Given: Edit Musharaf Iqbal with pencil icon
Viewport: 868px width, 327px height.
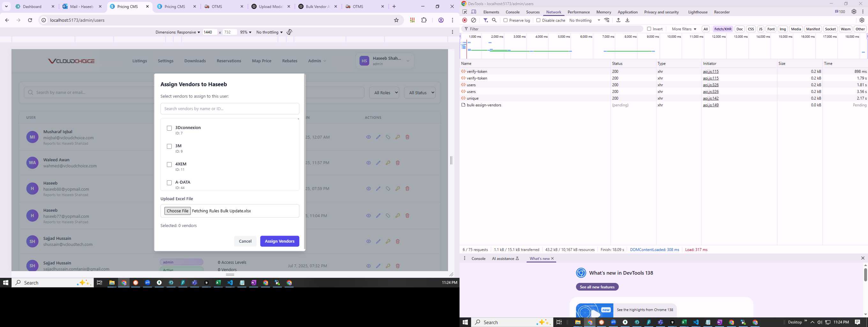Looking at the screenshot, I should (378, 137).
